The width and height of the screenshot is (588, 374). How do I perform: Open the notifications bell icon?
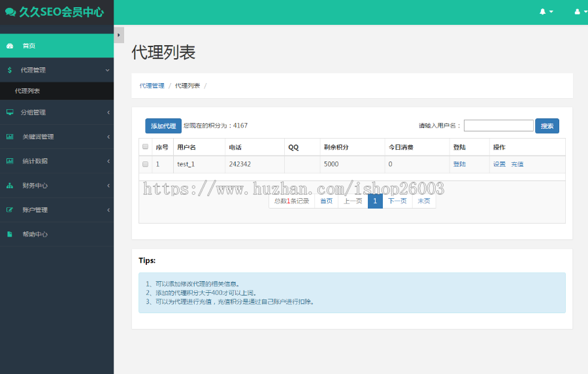tap(542, 12)
